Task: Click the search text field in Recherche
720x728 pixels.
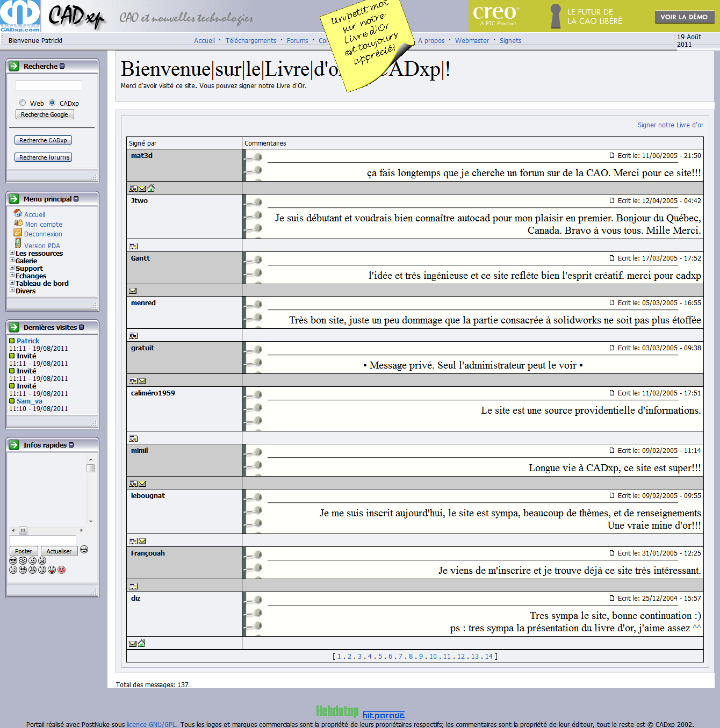Action: (x=48, y=86)
